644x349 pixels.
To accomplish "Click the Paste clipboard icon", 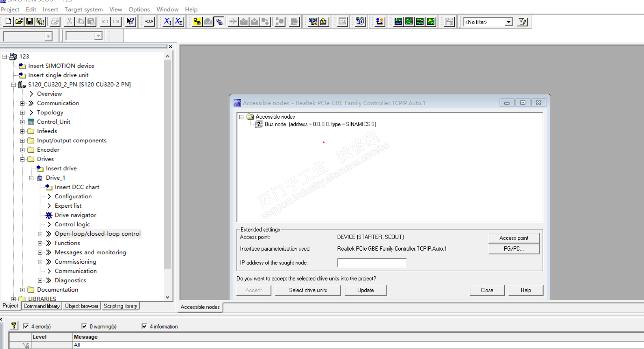I will pos(91,22).
